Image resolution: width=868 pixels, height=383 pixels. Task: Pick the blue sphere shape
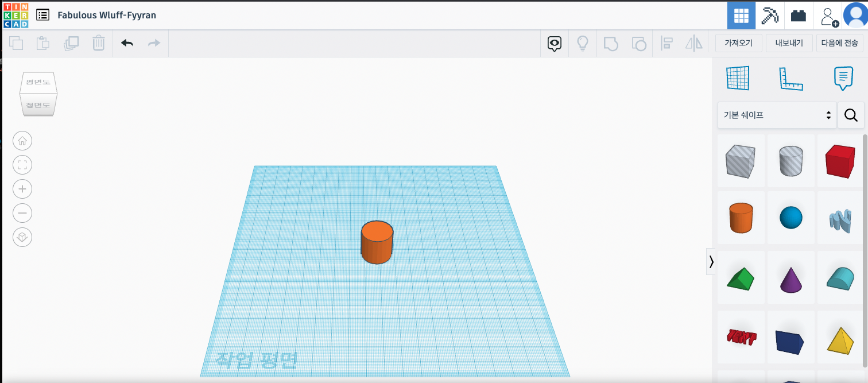pyautogui.click(x=790, y=218)
